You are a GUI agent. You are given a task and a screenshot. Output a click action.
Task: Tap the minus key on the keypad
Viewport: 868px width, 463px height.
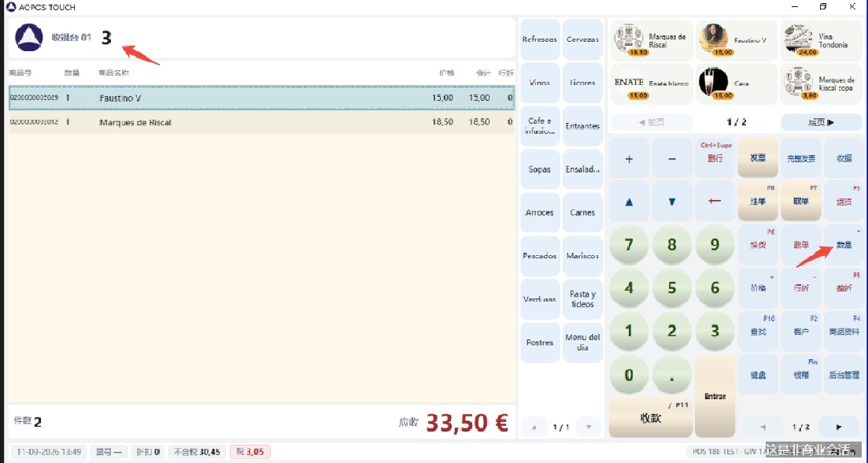click(671, 159)
